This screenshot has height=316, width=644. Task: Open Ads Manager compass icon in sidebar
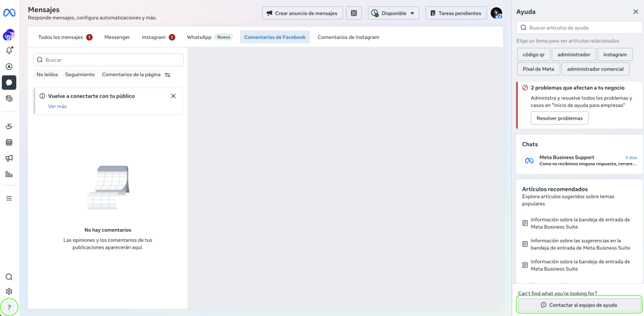[9, 67]
